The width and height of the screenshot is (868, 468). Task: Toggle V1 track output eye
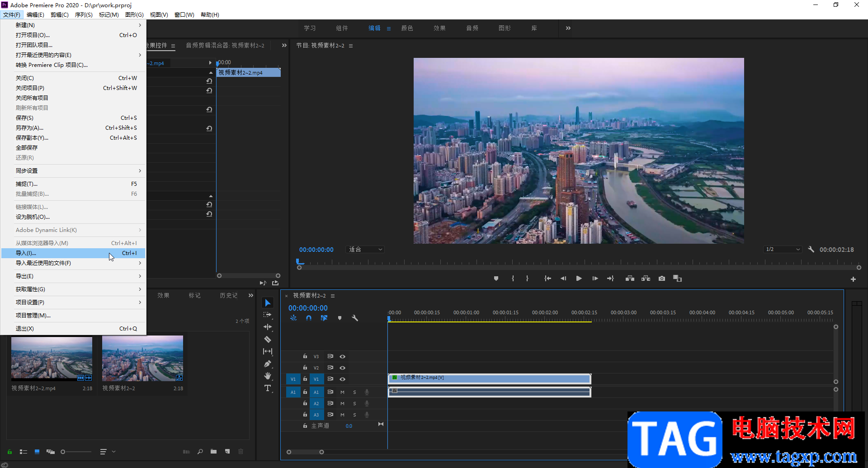click(342, 379)
